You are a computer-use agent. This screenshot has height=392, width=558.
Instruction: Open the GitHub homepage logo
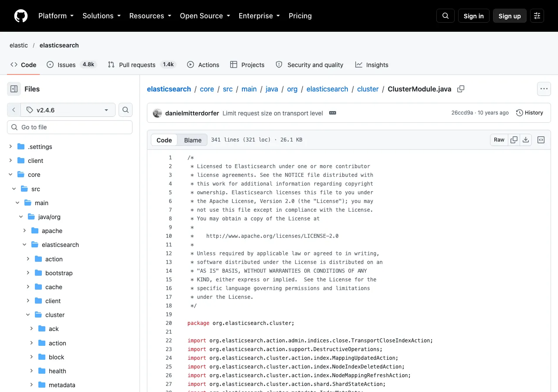tap(21, 16)
